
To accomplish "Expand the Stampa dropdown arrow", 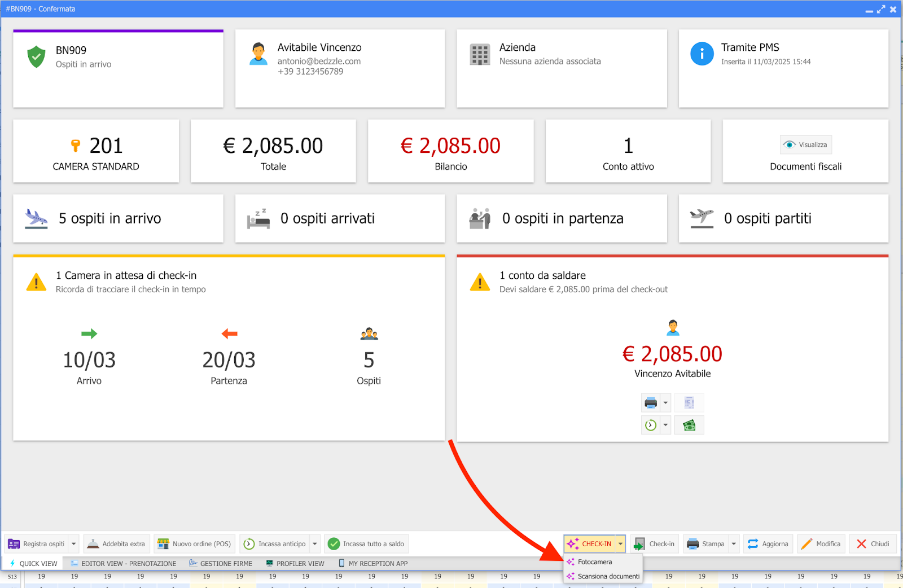I will point(734,544).
